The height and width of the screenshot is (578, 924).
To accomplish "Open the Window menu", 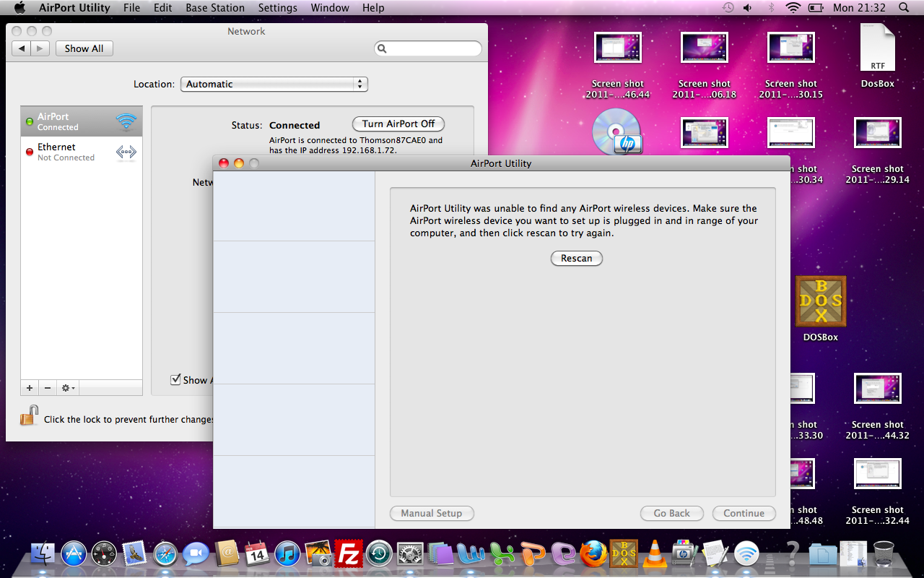I will tap(328, 8).
